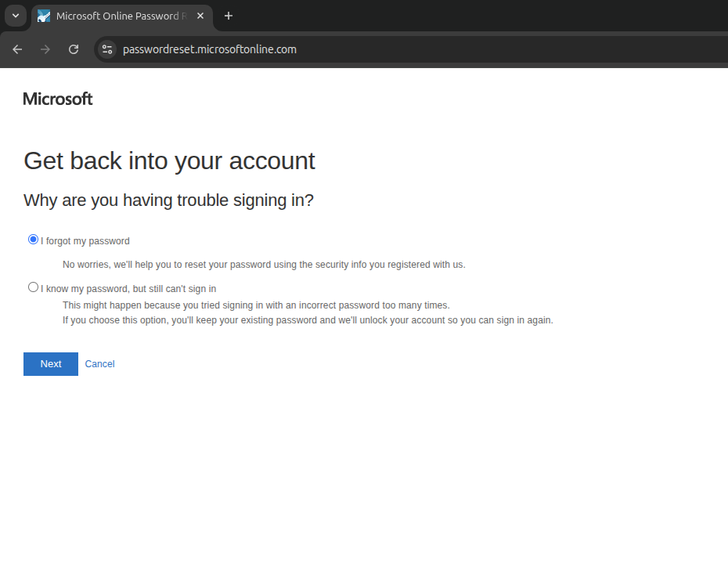Open a new browser tab with plus icon
This screenshot has width=728, height=563.
229,16
